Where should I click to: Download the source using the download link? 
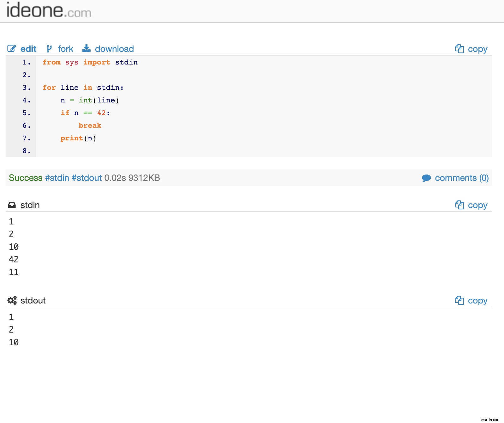[x=114, y=49]
